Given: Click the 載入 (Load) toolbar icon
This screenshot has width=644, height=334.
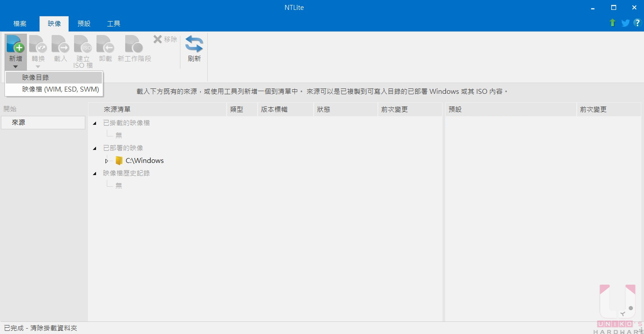Looking at the screenshot, I should point(60,44).
